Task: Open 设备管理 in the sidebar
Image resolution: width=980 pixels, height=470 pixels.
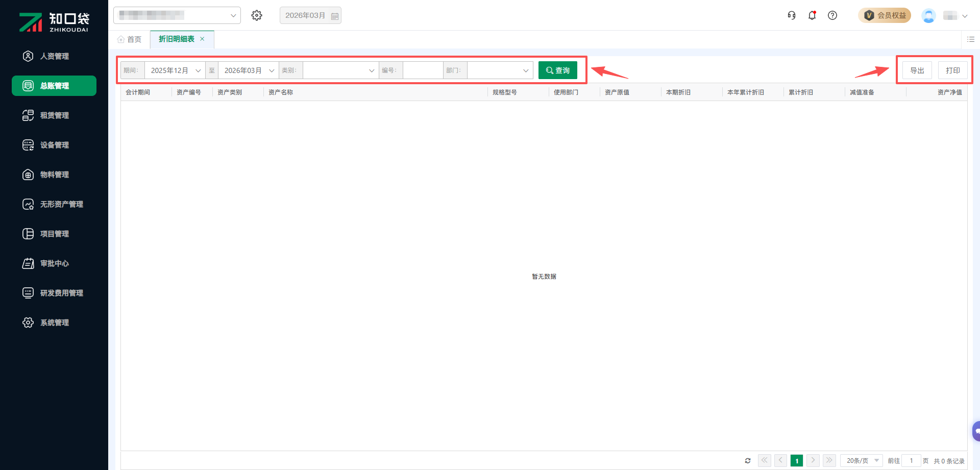Action: [54, 145]
